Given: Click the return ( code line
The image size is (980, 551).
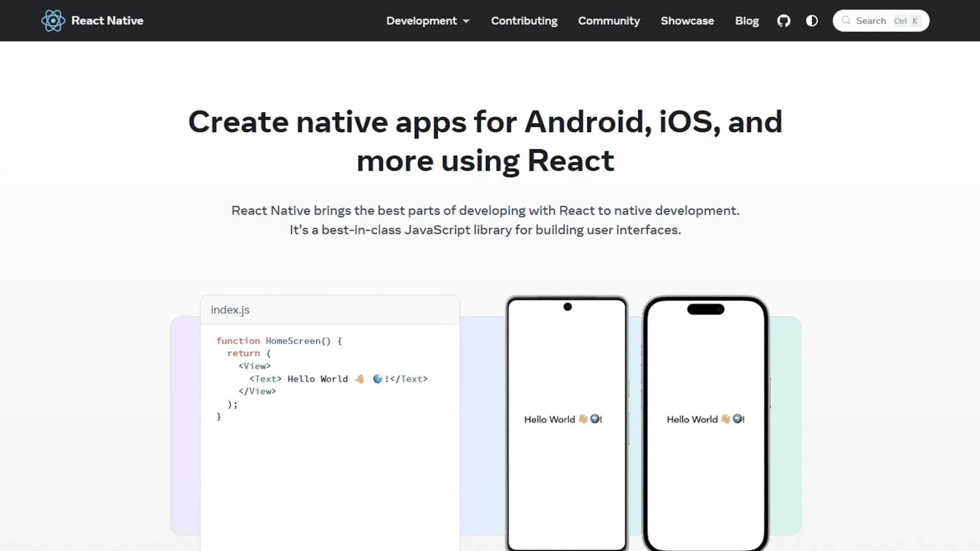Looking at the screenshot, I should point(249,353).
